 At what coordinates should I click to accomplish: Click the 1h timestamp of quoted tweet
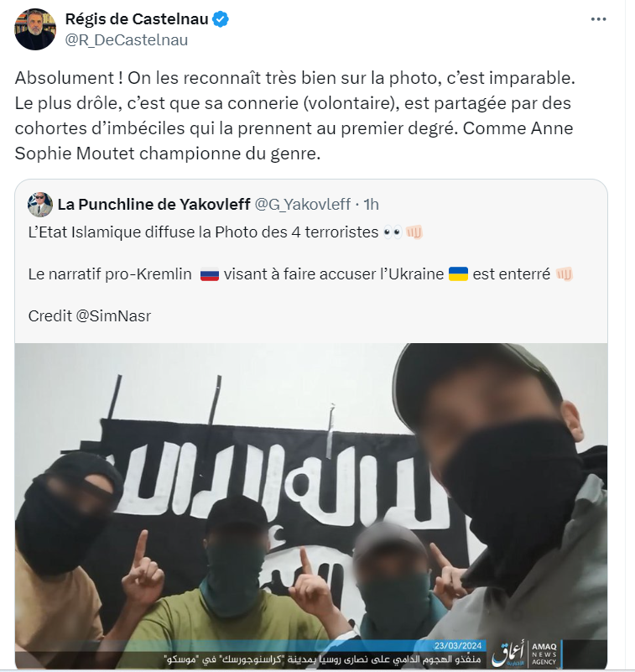pyautogui.click(x=371, y=205)
